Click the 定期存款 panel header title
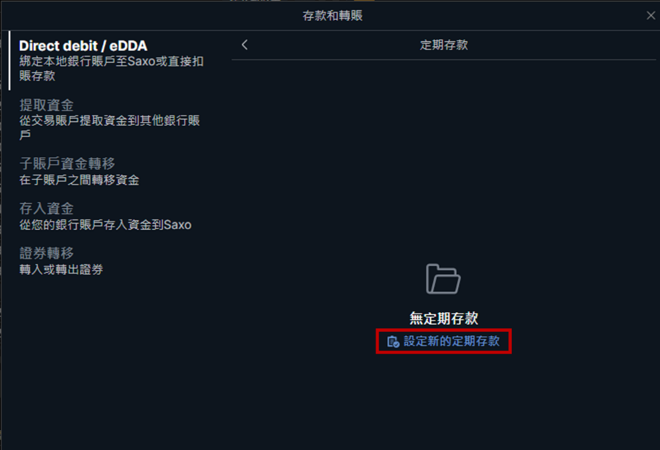 click(444, 45)
